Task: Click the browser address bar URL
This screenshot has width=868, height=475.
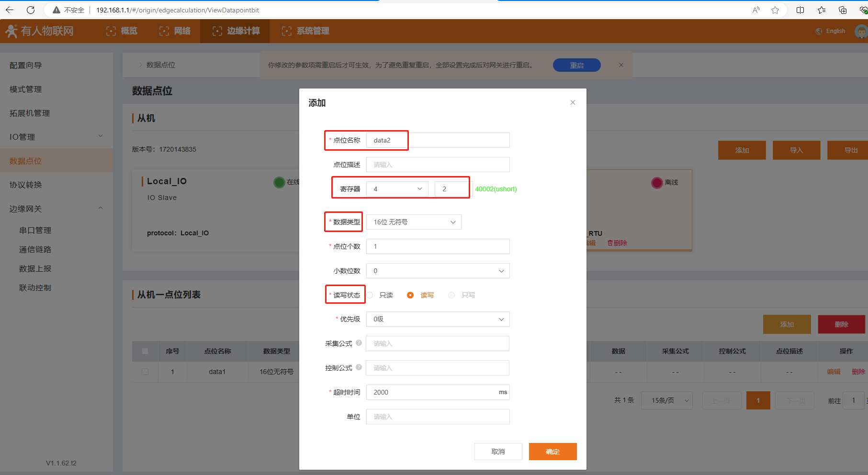Action: coord(178,10)
